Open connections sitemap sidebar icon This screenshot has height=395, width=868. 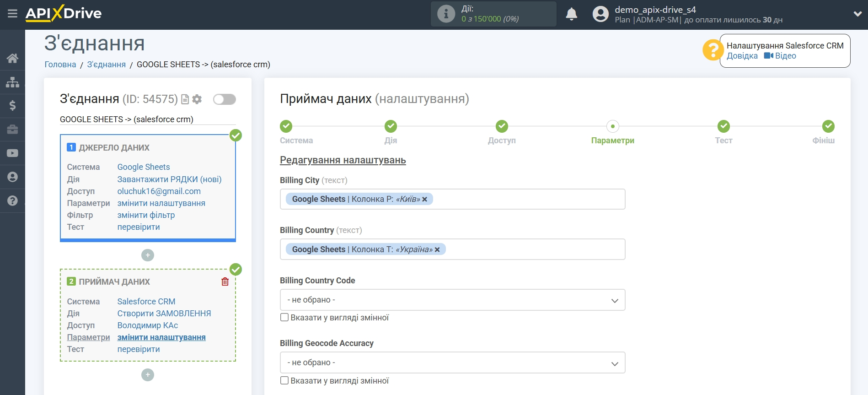[12, 82]
